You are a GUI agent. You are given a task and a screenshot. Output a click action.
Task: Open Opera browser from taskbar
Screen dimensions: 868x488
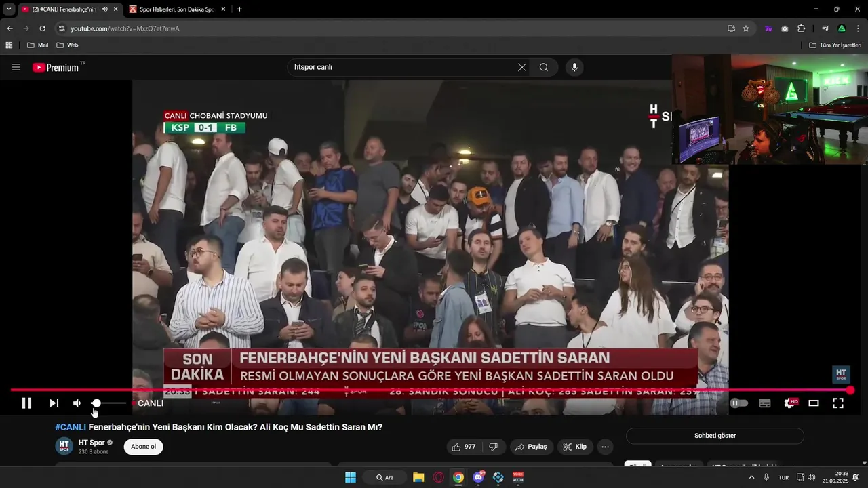pyautogui.click(x=438, y=477)
